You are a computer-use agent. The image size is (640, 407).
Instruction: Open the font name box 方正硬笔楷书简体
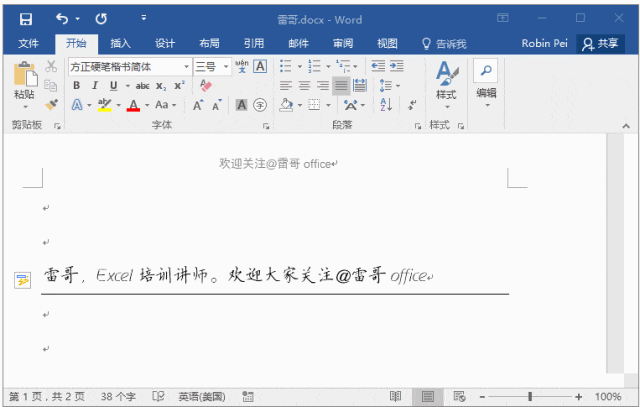click(130, 67)
